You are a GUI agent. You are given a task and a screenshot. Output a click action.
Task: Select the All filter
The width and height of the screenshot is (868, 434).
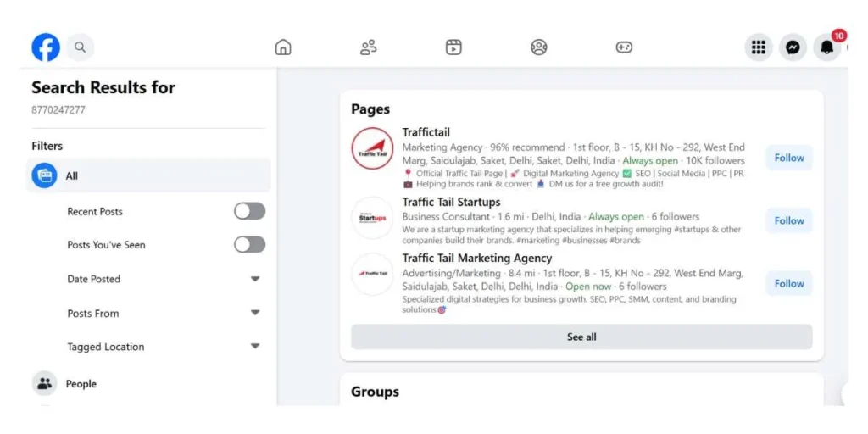(x=72, y=175)
